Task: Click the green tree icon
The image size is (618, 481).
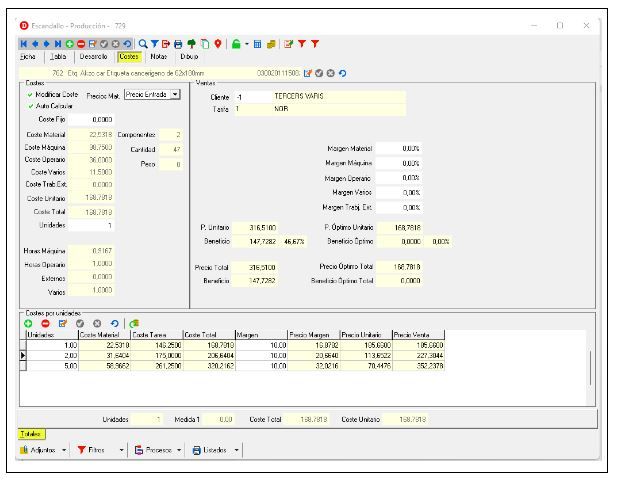Action: (192, 44)
